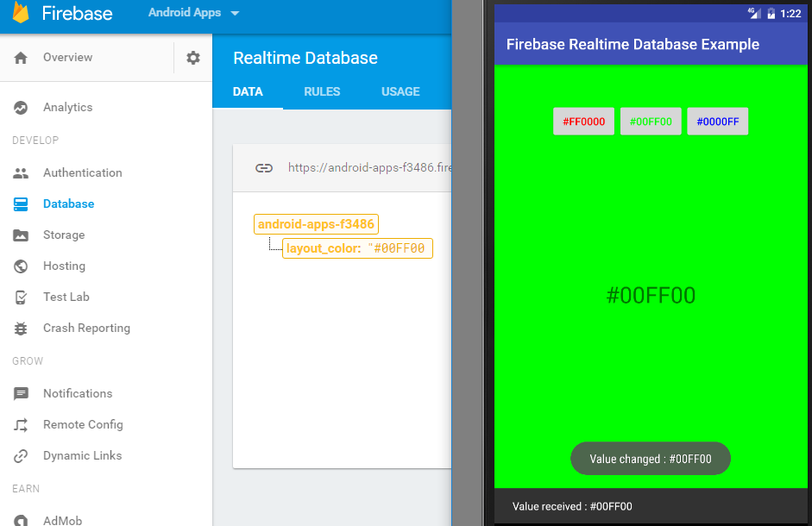This screenshot has height=526, width=812.
Task: Select Database in the sidebar
Action: [x=68, y=204]
